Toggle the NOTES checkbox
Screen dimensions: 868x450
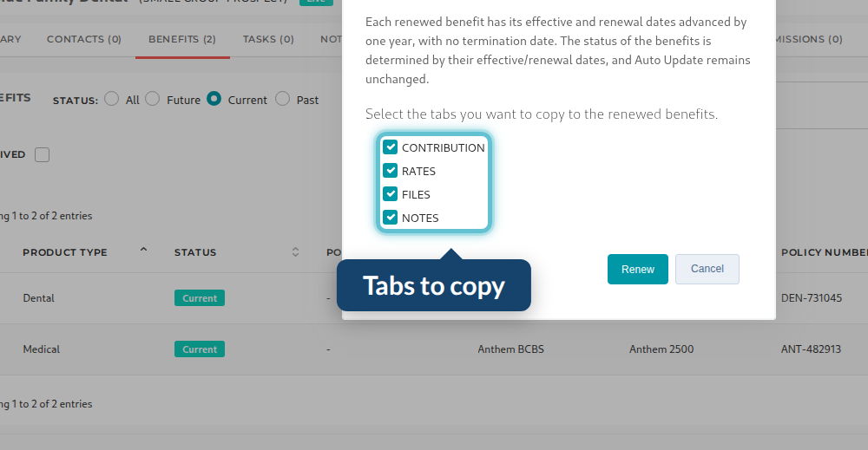(x=391, y=218)
